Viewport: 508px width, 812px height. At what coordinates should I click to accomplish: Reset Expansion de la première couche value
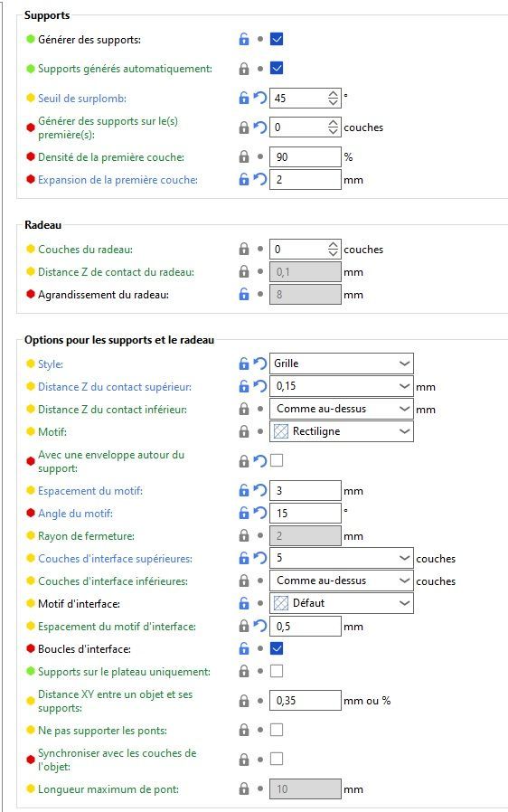[260, 180]
